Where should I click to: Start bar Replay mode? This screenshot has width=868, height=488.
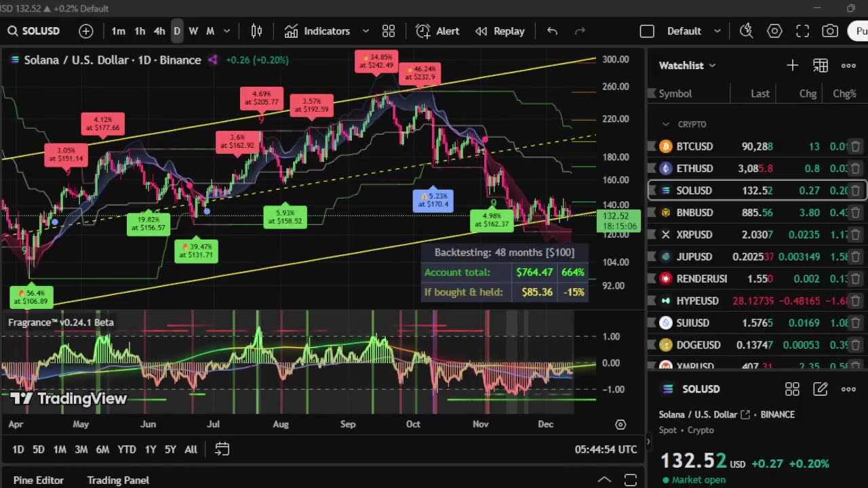click(x=500, y=31)
